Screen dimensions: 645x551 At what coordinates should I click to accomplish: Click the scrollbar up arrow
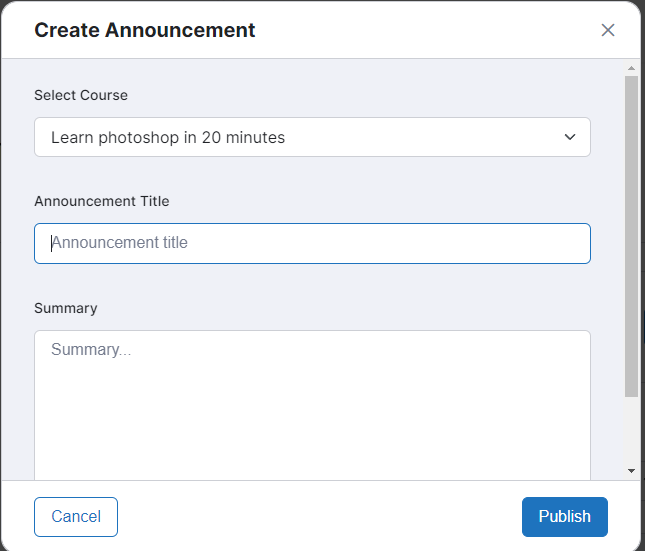pos(631,69)
